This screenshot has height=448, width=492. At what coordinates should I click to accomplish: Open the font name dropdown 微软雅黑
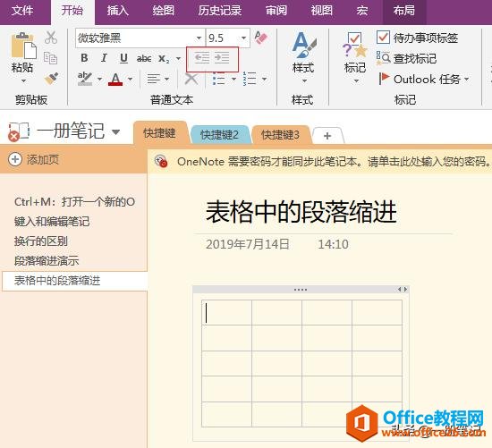pos(199,38)
